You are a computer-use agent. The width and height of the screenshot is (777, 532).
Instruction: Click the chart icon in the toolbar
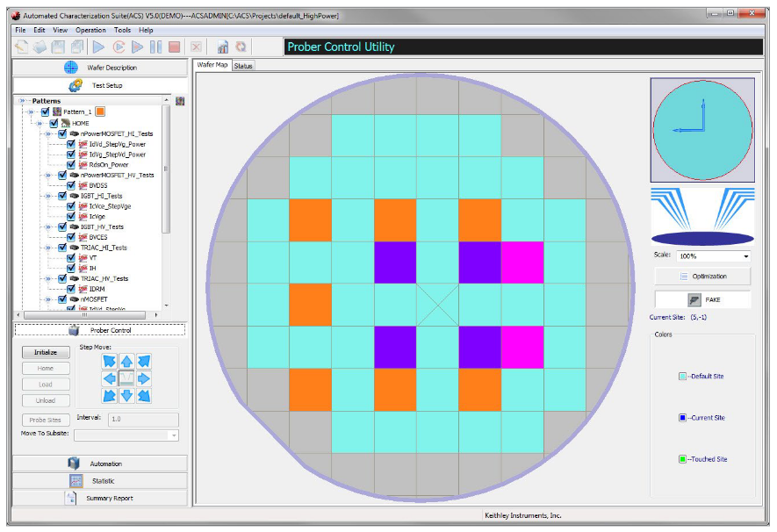tap(223, 47)
